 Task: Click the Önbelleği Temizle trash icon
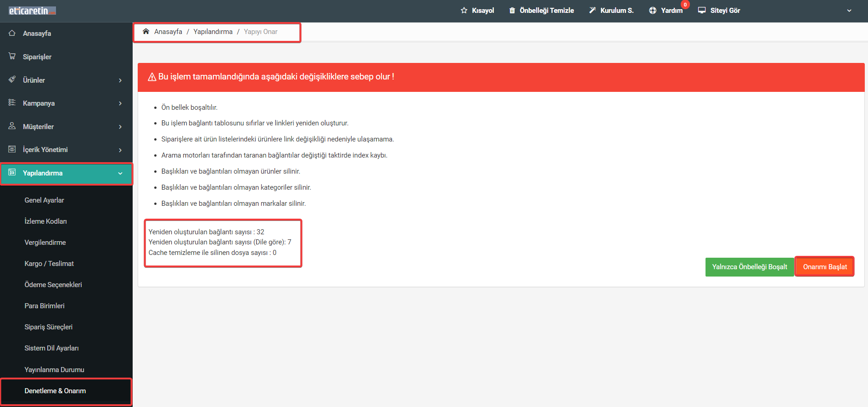(x=512, y=11)
